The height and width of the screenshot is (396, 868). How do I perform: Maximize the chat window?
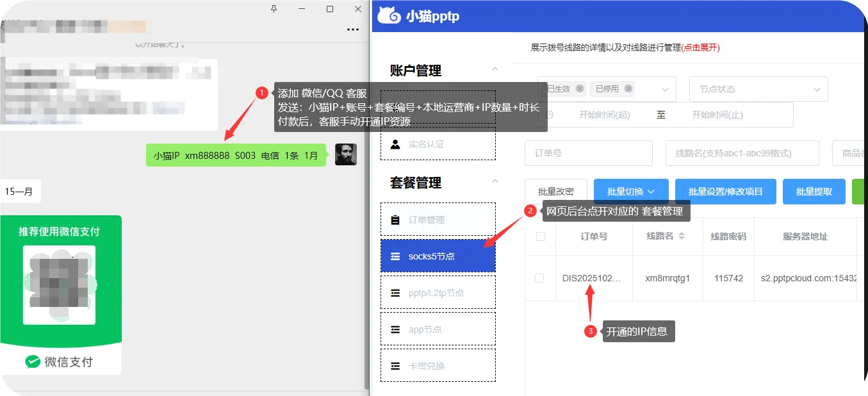pos(330,9)
